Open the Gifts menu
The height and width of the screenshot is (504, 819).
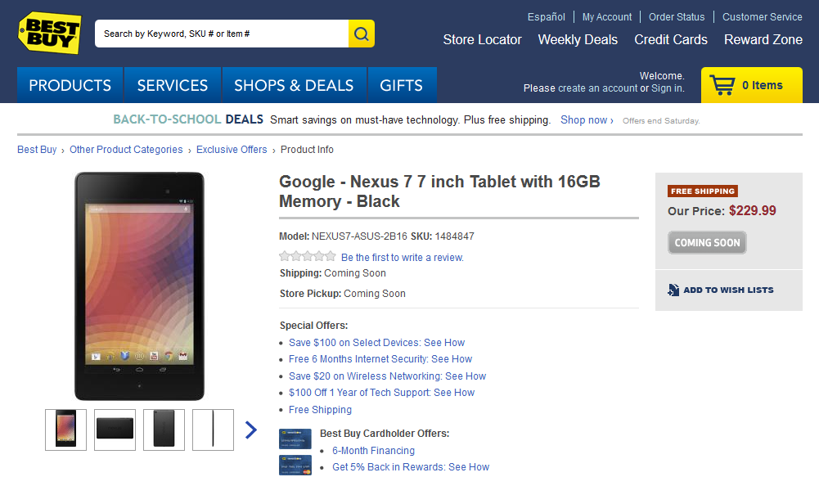click(x=401, y=85)
